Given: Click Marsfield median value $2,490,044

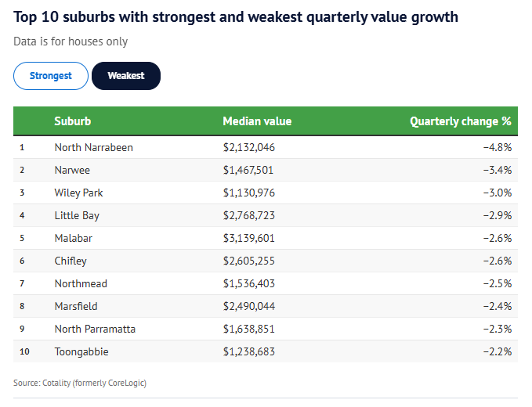Looking at the screenshot, I should [249, 306].
